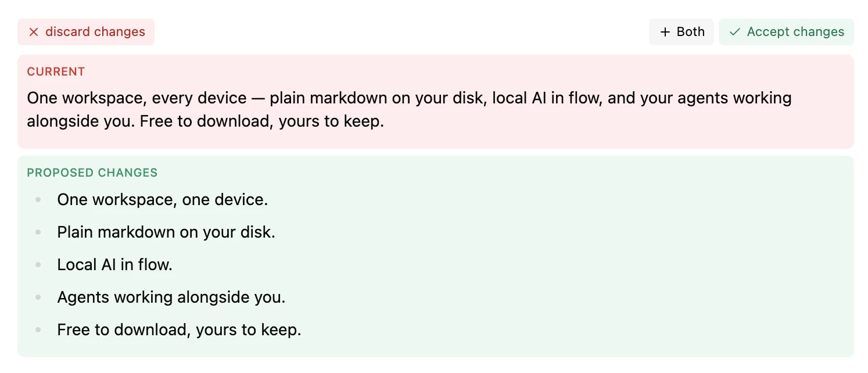Click the bullet dot before 'Plain markdown on your disk.'
868x373 pixels.
tap(38, 232)
